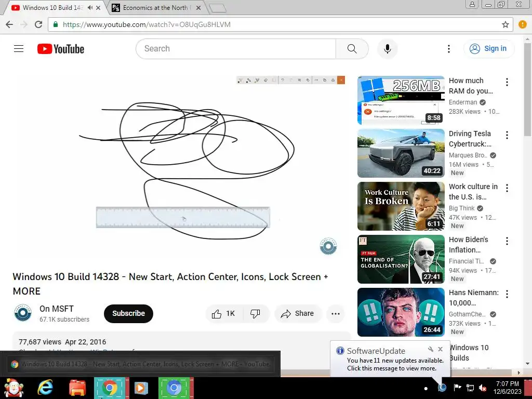Click the orange Chrome update alert icon
532x399 pixels.
(x=523, y=24)
